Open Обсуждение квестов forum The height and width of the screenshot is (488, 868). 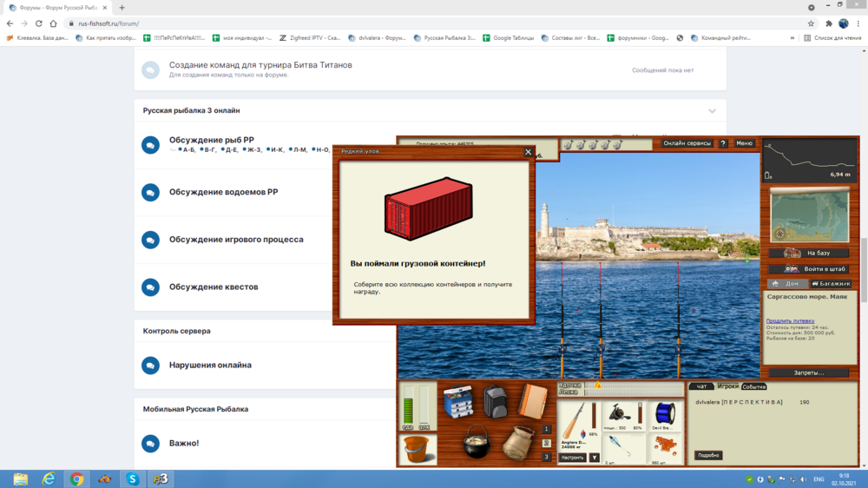214,287
